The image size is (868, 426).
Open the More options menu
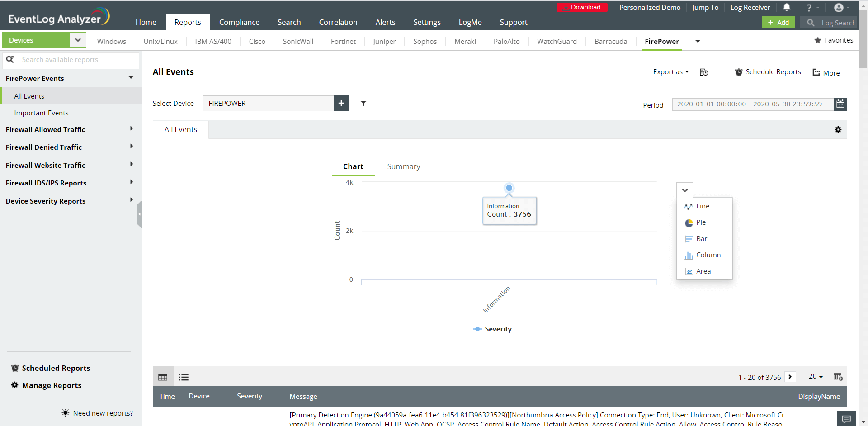coord(826,73)
